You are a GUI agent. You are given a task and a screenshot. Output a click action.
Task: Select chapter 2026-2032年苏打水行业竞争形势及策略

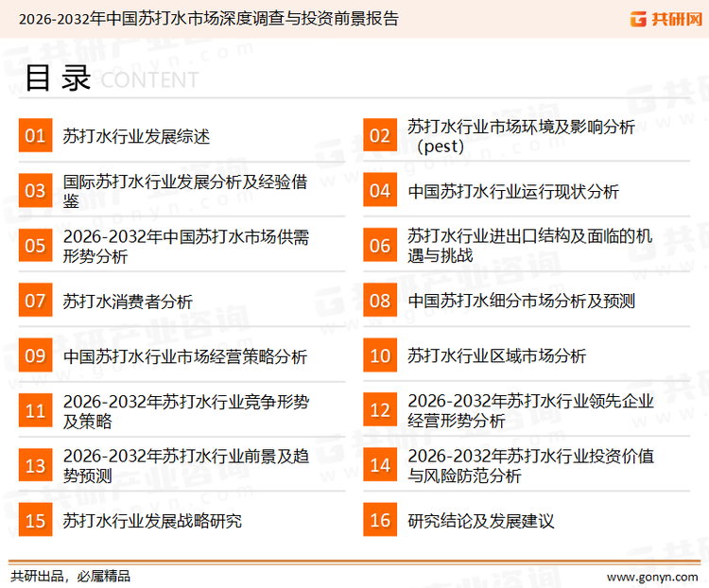tap(186, 411)
